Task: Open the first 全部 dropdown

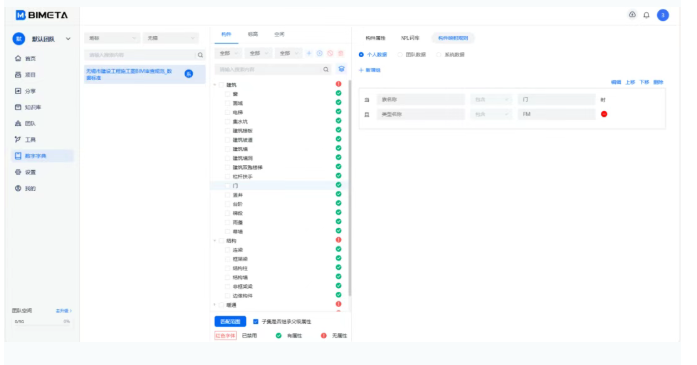Action: [x=228, y=53]
